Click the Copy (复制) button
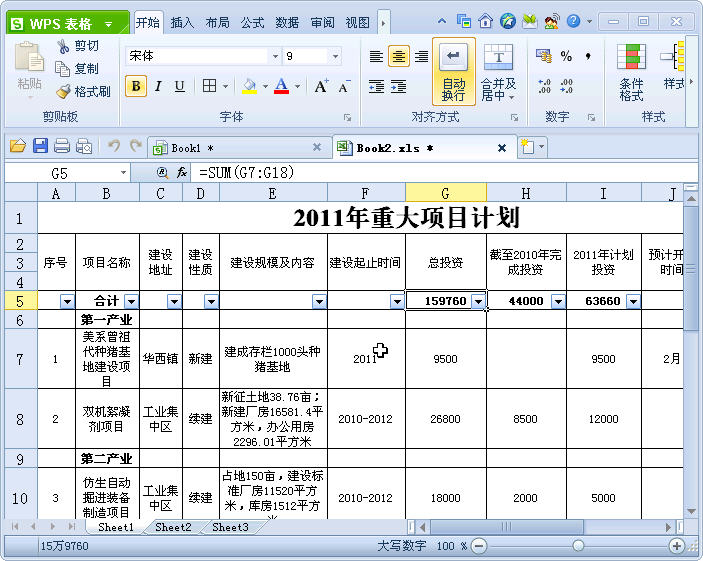The width and height of the screenshot is (703, 561). tap(78, 69)
